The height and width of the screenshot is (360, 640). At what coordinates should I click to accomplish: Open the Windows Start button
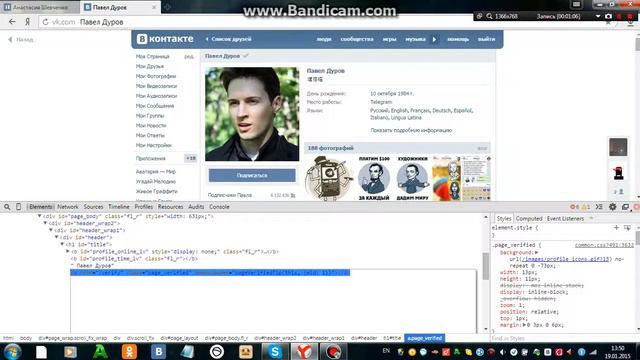pyautogui.click(x=12, y=351)
